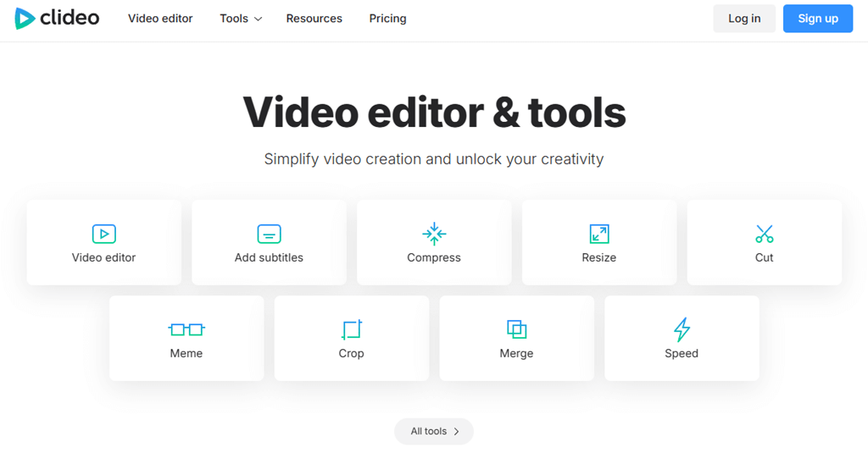This screenshot has height=453, width=868.
Task: Click the "Meme" card label
Action: click(186, 353)
